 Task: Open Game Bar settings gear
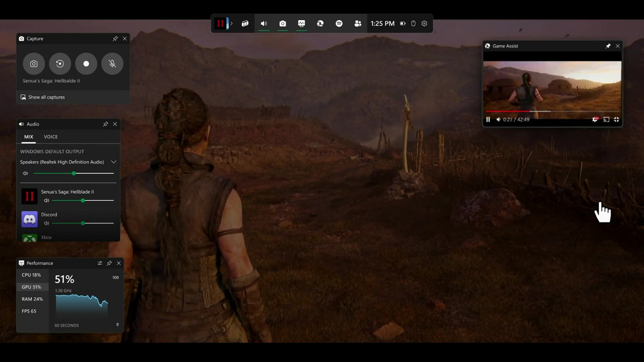click(424, 24)
